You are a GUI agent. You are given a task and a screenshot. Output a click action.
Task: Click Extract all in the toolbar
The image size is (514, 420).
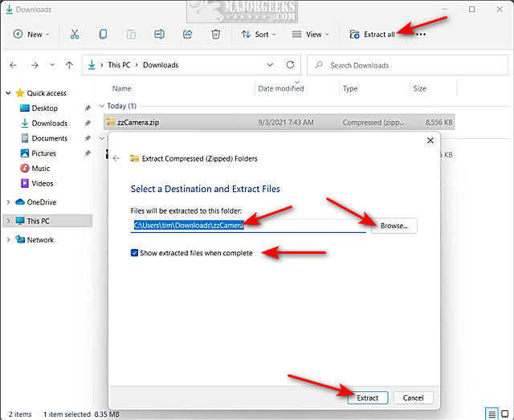point(372,34)
